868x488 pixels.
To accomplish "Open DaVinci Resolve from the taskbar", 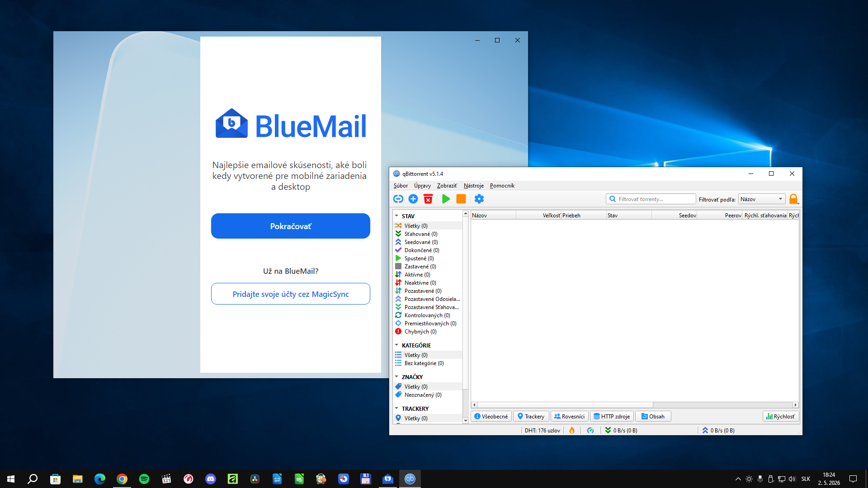I will click(x=255, y=479).
